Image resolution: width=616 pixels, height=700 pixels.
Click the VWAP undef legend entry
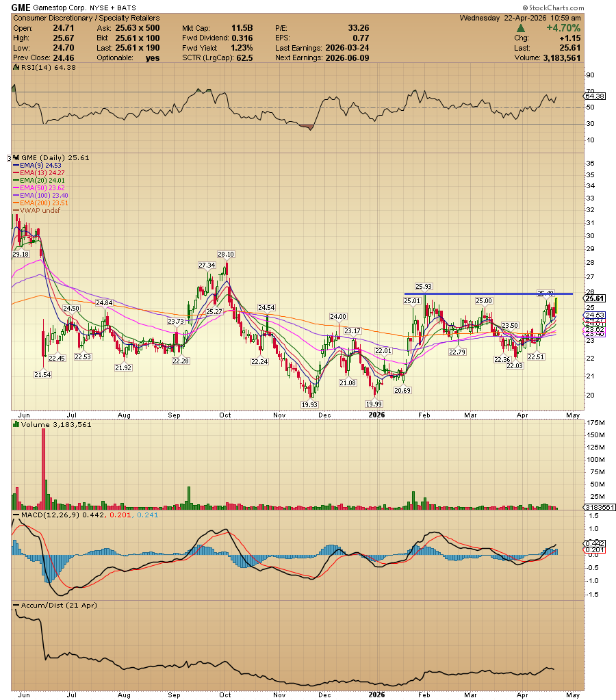pyautogui.click(x=37, y=211)
